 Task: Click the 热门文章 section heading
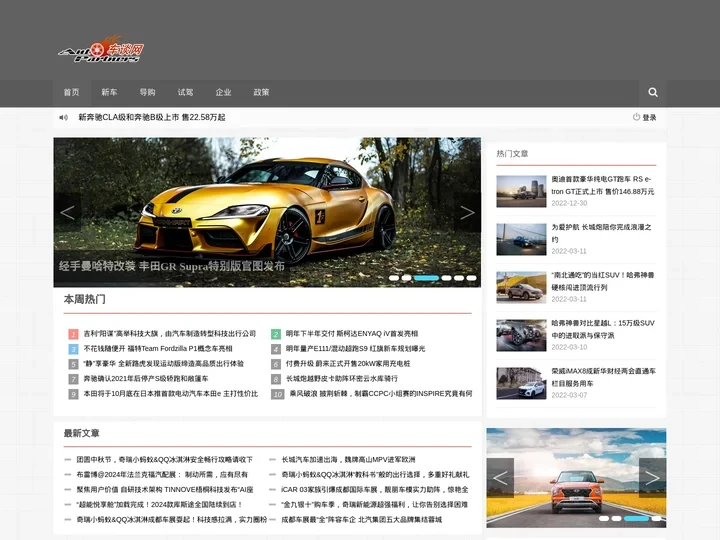coord(512,154)
